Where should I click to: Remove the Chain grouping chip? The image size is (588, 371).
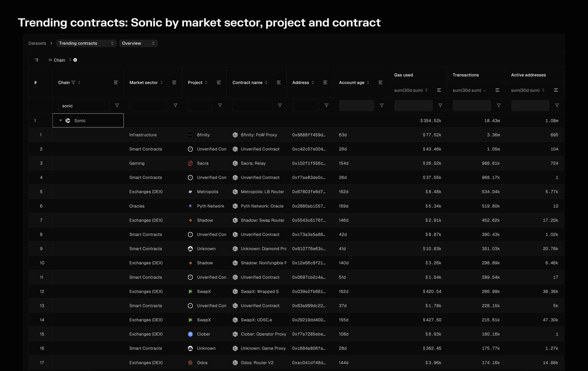coord(75,60)
